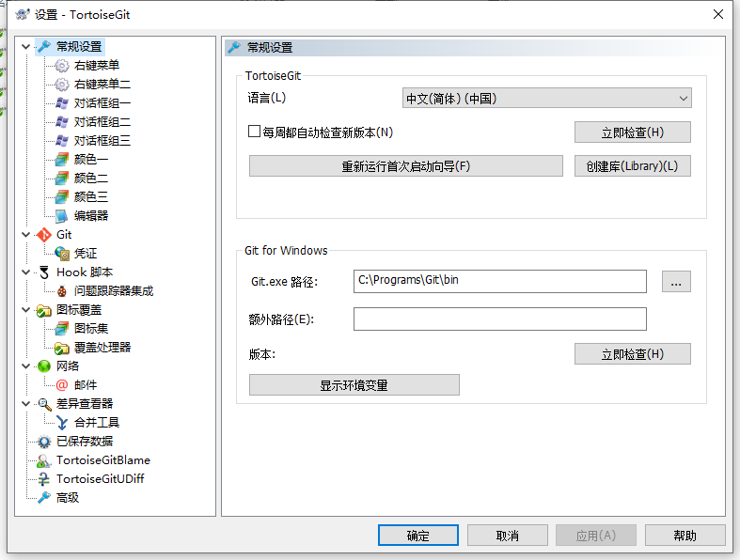The image size is (740, 560).
Task: Click 显示环境变量 button
Action: pyautogui.click(x=354, y=385)
